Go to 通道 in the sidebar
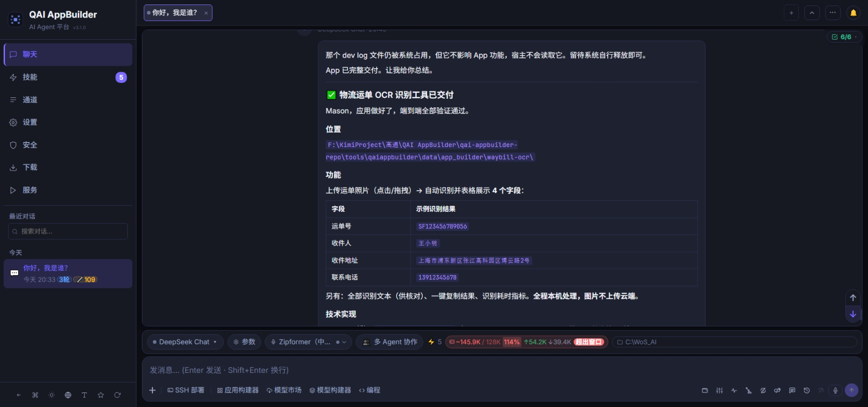Image resolution: width=868 pixels, height=407 pixels. coord(68,100)
